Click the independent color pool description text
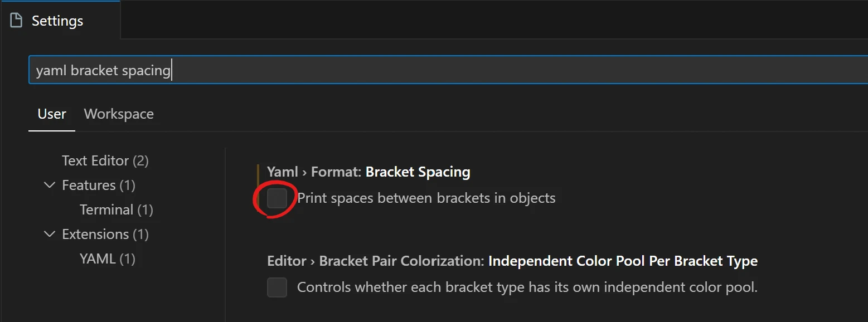 coord(527,287)
